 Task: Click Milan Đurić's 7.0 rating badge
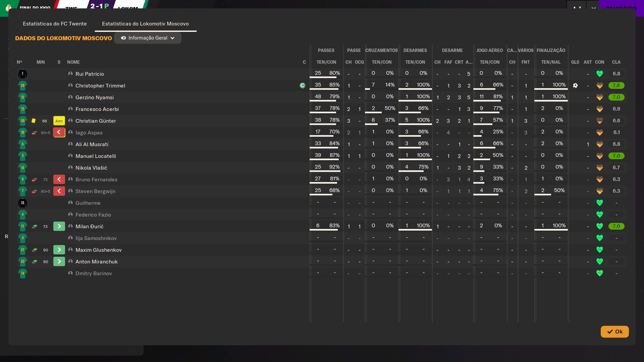(616, 226)
